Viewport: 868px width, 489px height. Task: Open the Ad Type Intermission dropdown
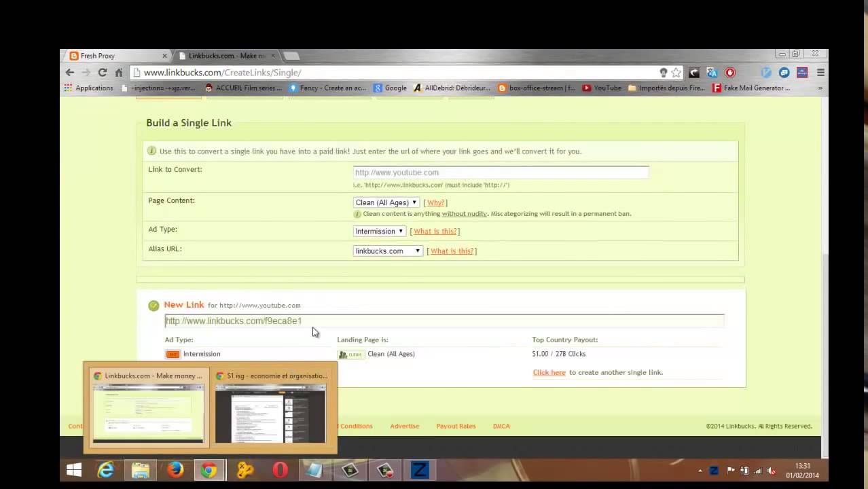tap(380, 231)
